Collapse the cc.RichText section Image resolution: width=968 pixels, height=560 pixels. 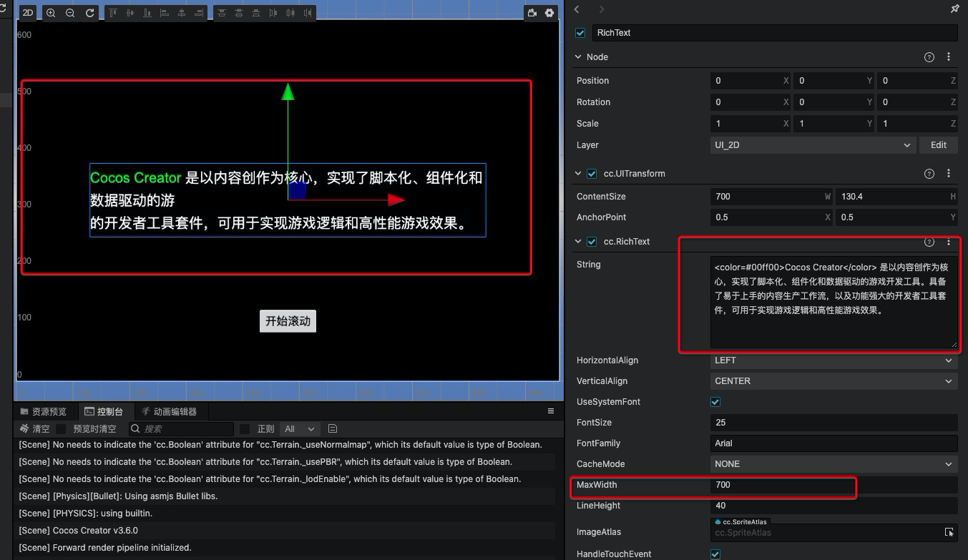pyautogui.click(x=578, y=242)
